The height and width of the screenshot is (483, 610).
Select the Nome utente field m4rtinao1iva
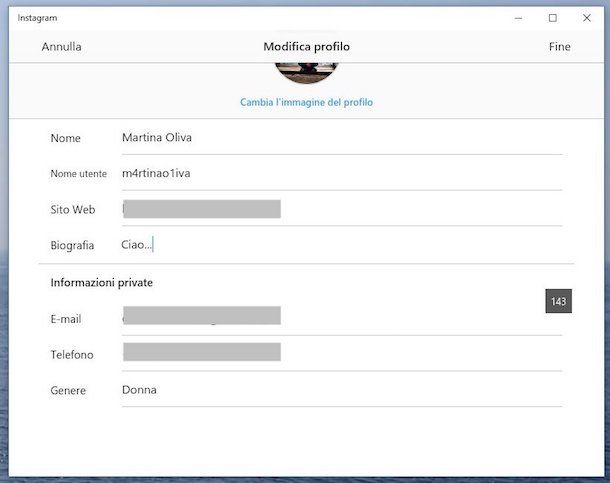[340, 173]
